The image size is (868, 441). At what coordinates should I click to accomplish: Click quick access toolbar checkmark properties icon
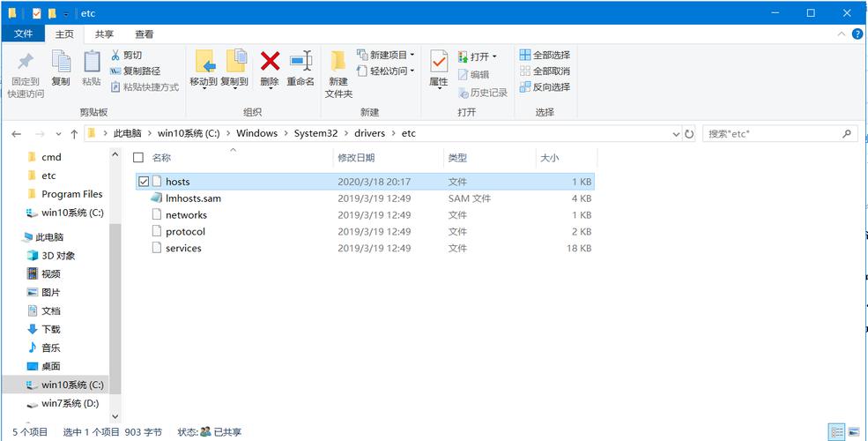pyautogui.click(x=36, y=12)
